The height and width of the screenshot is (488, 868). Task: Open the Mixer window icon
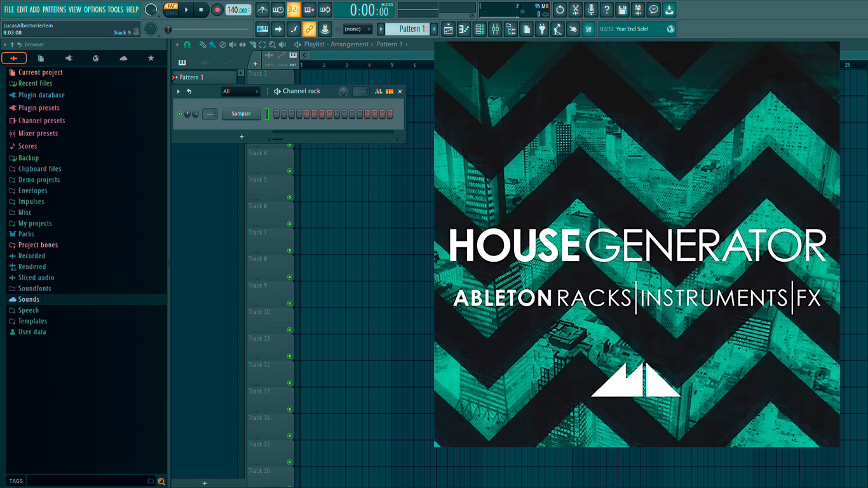pyautogui.click(x=495, y=29)
